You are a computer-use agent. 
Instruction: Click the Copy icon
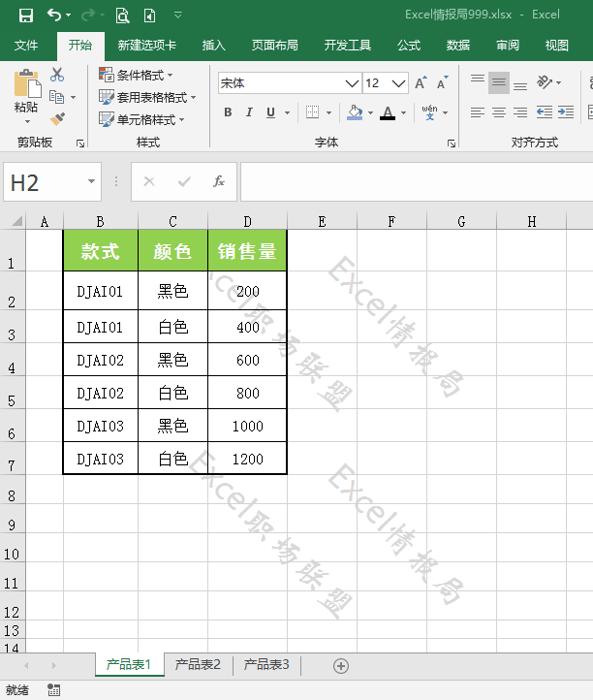[x=56, y=97]
